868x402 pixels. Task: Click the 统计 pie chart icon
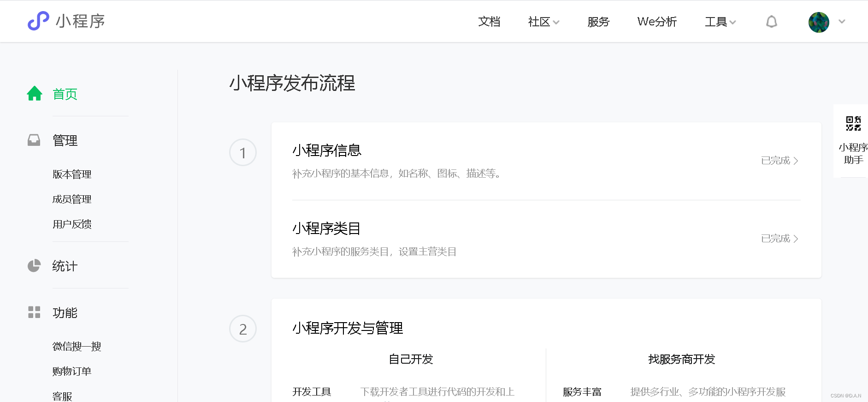[x=34, y=266]
